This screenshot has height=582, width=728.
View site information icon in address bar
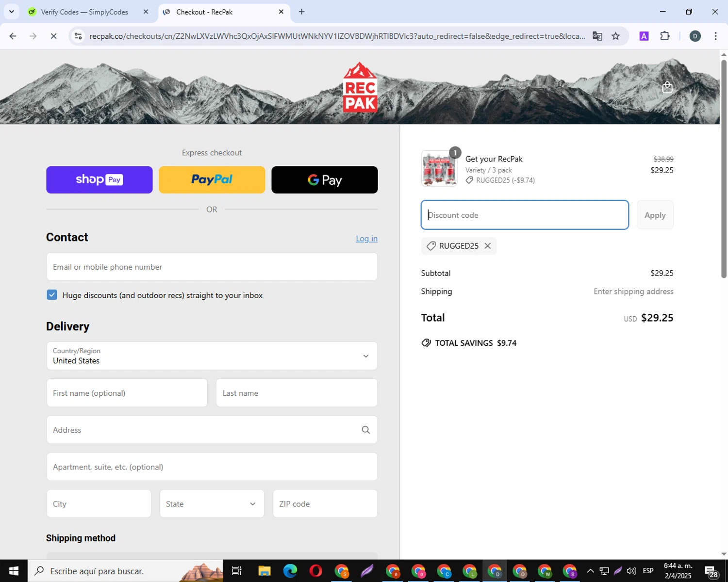click(78, 36)
